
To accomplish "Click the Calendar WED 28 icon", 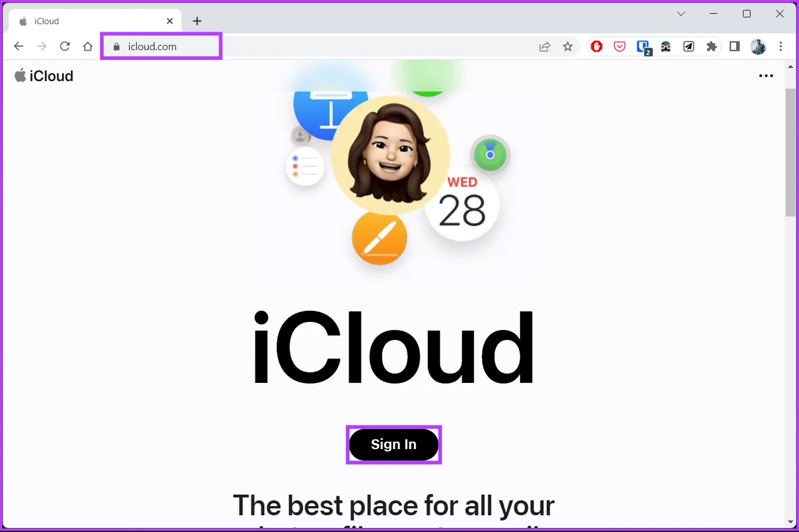I will click(462, 204).
